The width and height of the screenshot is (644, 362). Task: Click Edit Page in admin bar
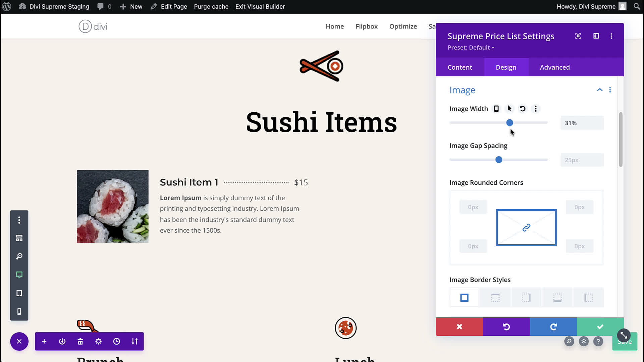point(169,6)
